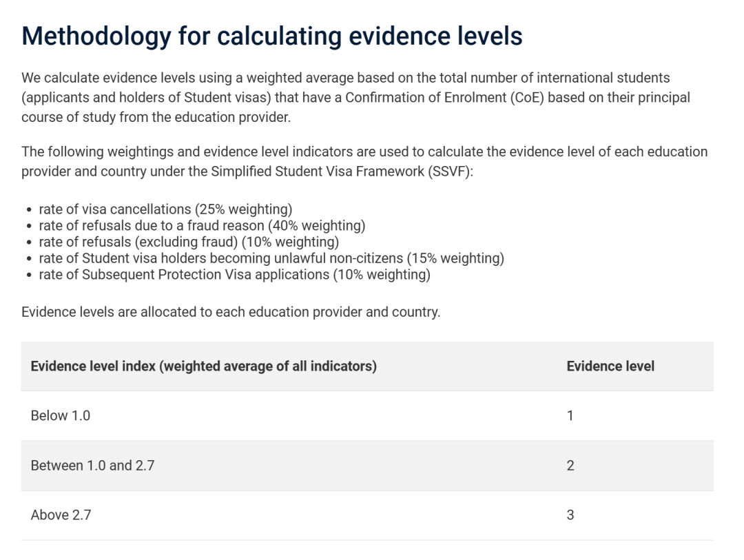This screenshot has width=744, height=560.
Task: Click the 'Evidence level' column header
Action: [610, 366]
